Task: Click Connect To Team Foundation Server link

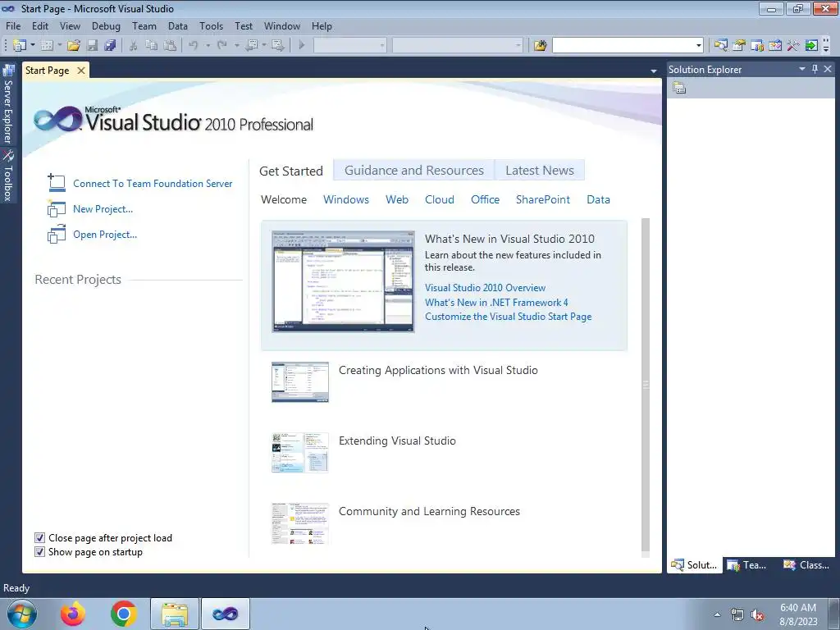Action: click(153, 183)
